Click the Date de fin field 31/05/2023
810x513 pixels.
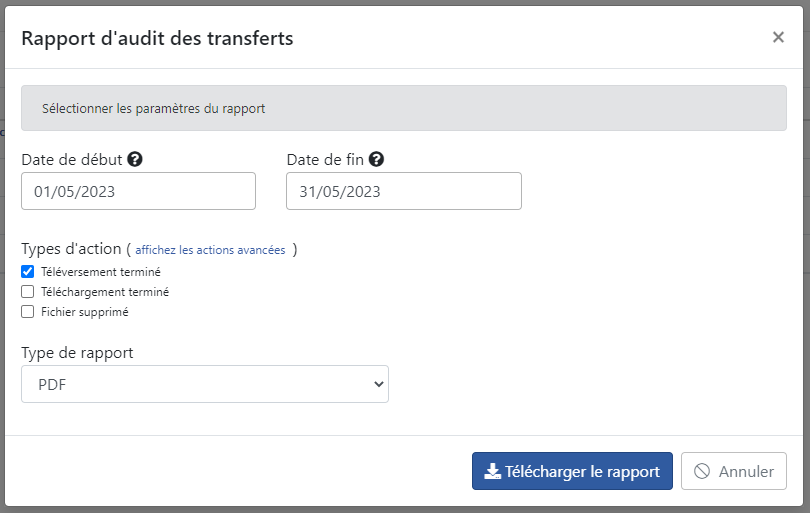point(404,191)
